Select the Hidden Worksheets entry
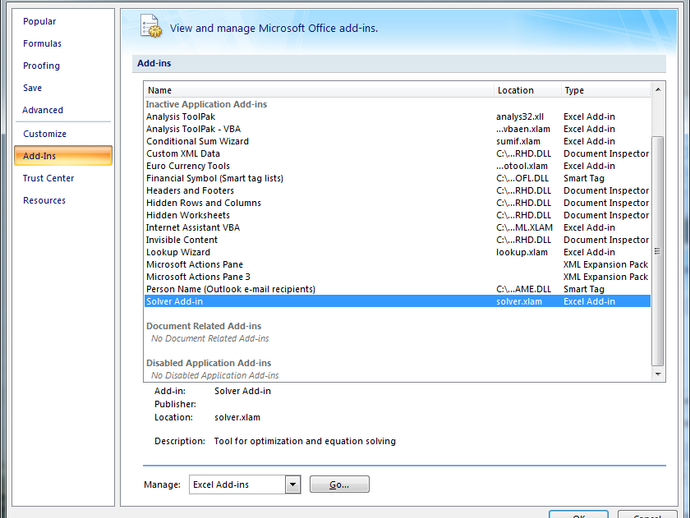 click(x=397, y=215)
